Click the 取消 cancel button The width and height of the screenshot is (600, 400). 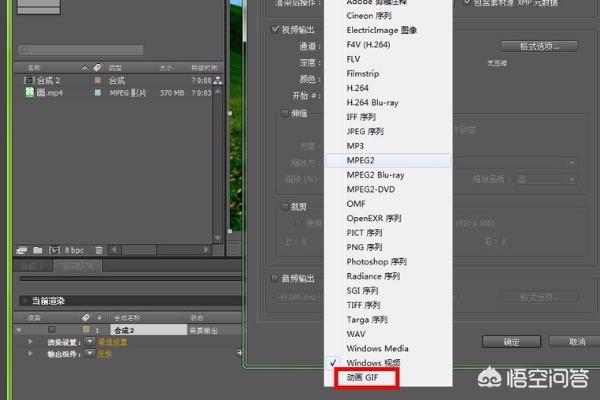click(x=575, y=342)
